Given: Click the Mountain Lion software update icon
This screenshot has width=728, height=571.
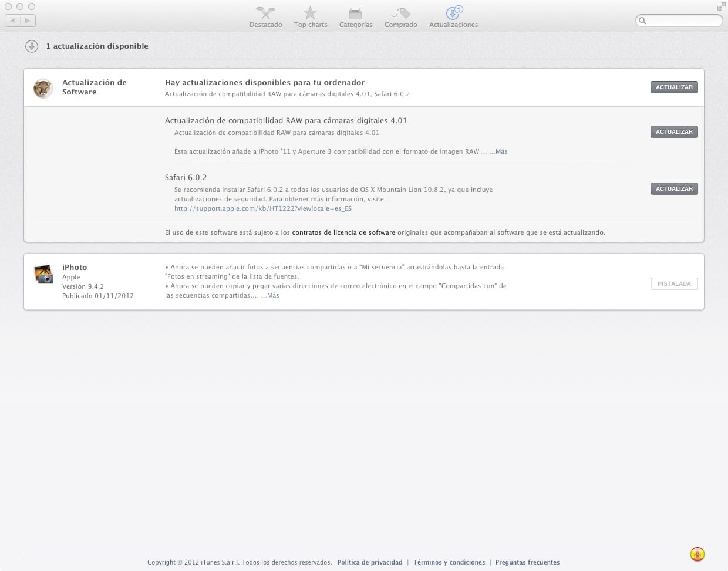Looking at the screenshot, I should click(43, 89).
